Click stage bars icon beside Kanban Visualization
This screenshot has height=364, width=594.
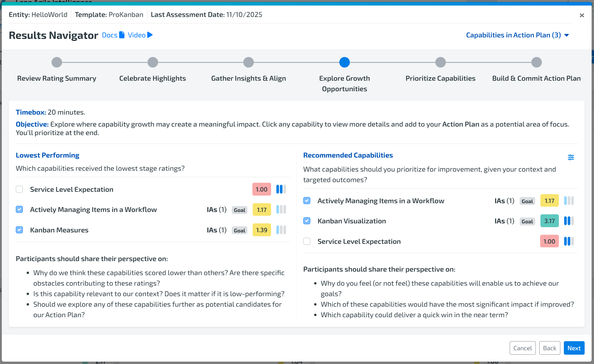click(x=569, y=221)
